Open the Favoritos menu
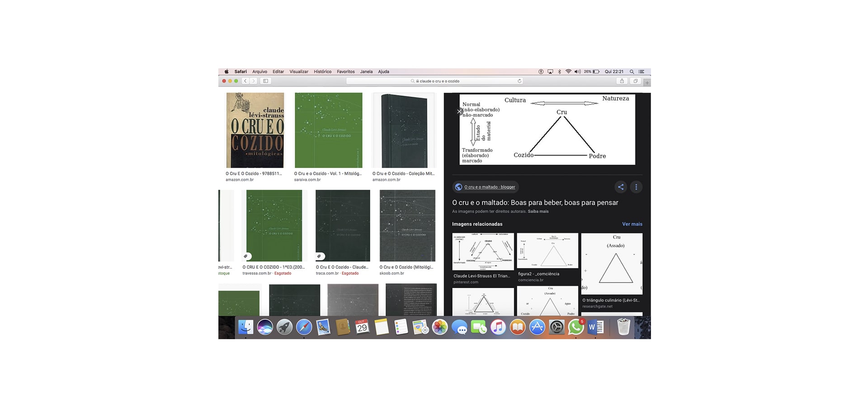This screenshot has width=868, height=407. point(345,71)
